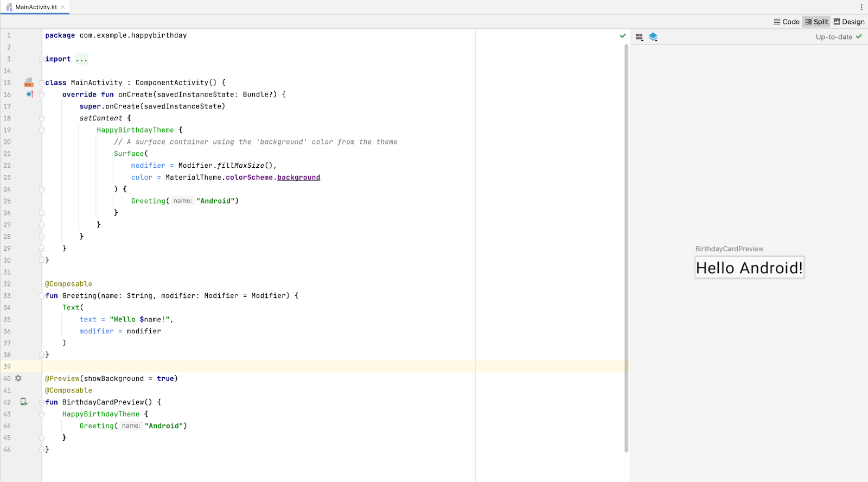Open the three-dot tab options menu
The width and height of the screenshot is (868, 482).
click(861, 7)
